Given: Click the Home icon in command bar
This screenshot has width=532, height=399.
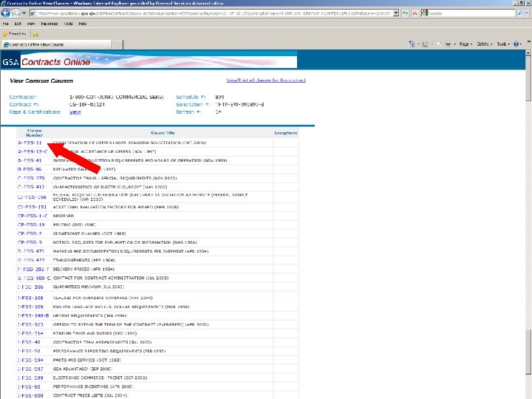Looking at the screenshot, I should 412,44.
